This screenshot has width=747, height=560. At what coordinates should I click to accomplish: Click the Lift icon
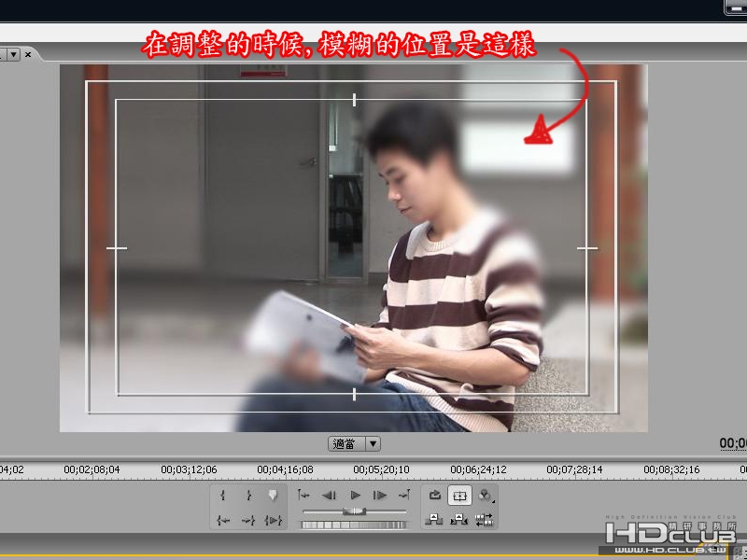(434, 520)
